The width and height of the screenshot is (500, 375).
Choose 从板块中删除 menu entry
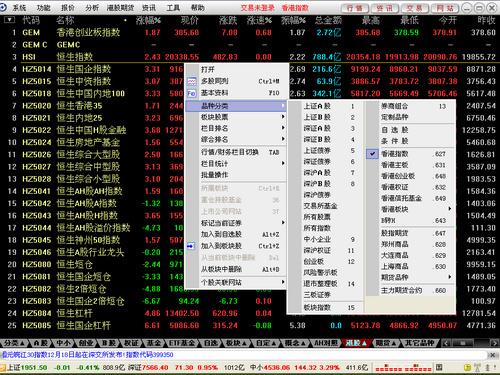pos(236,269)
